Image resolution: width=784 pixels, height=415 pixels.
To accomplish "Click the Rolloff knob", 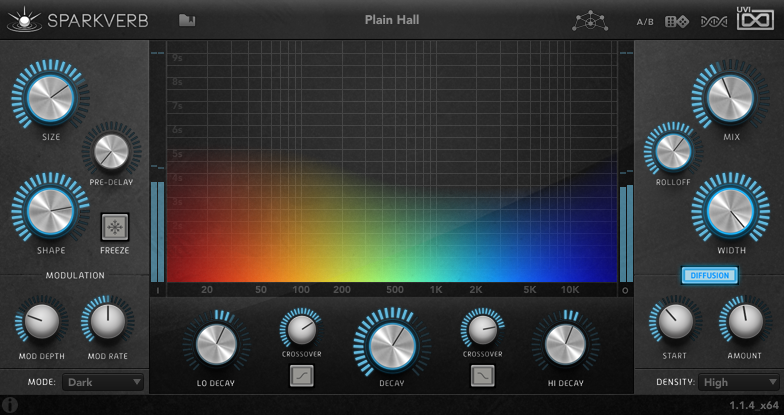I will [673, 152].
